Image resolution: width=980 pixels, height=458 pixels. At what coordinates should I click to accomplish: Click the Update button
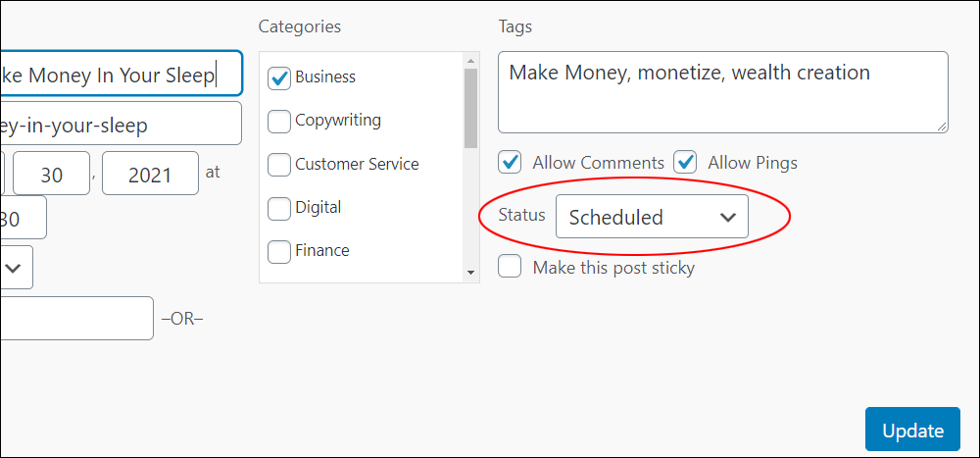(912, 430)
